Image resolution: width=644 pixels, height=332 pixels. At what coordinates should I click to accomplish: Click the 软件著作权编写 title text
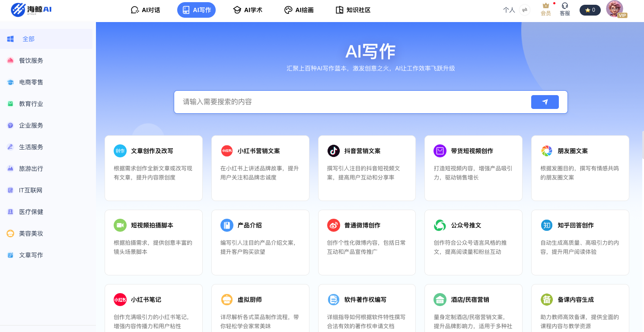366,300
